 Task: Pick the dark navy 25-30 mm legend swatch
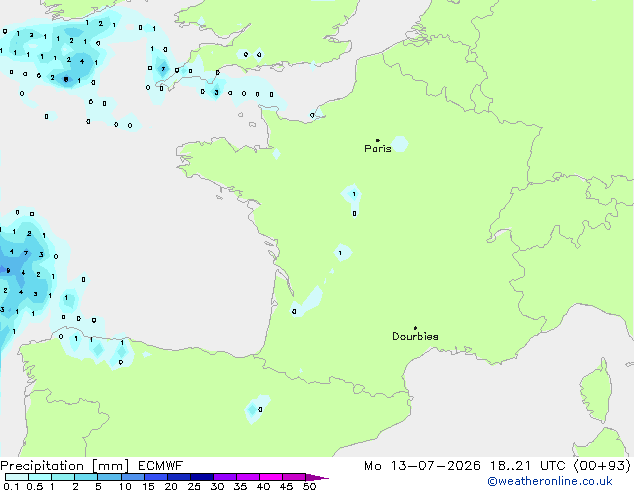pos(202,477)
